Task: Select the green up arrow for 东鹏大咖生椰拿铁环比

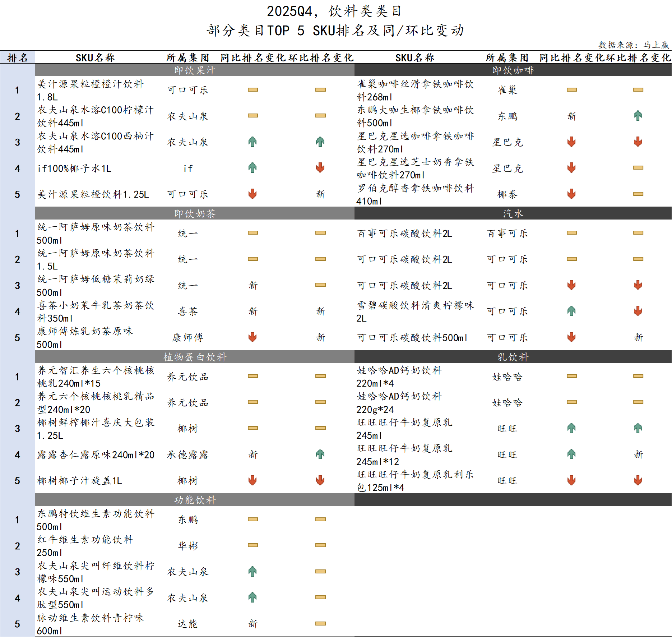Action: point(638,116)
